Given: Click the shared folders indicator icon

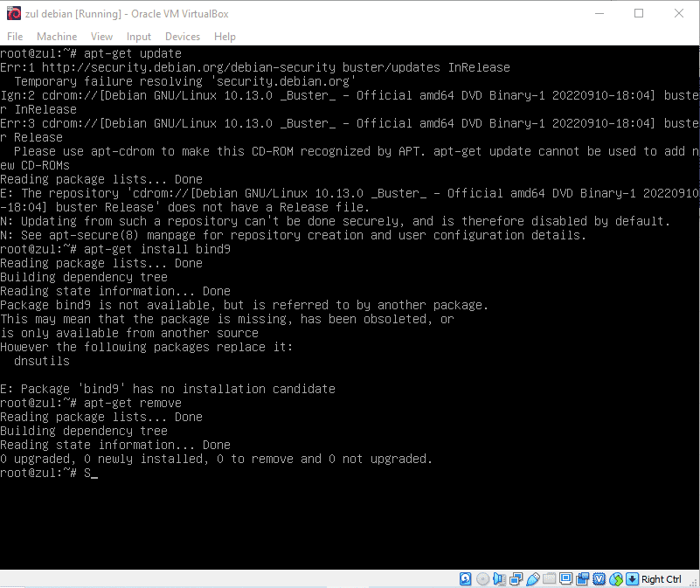Looking at the screenshot, I should click(x=549, y=579).
